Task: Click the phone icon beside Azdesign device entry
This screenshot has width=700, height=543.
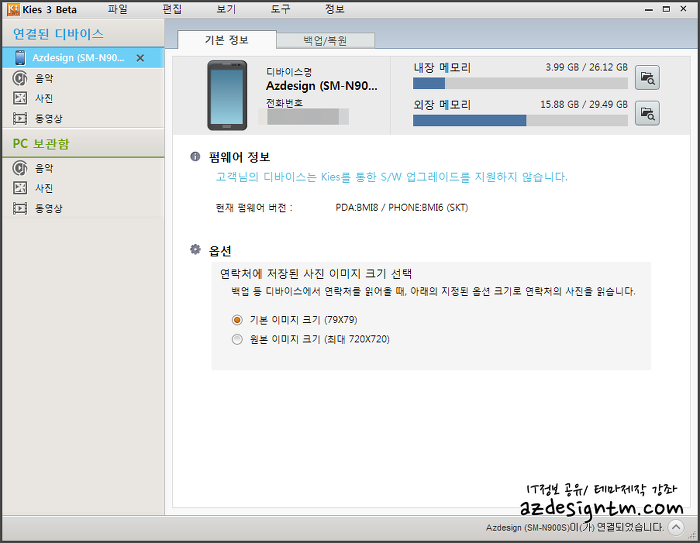Action: [20, 58]
